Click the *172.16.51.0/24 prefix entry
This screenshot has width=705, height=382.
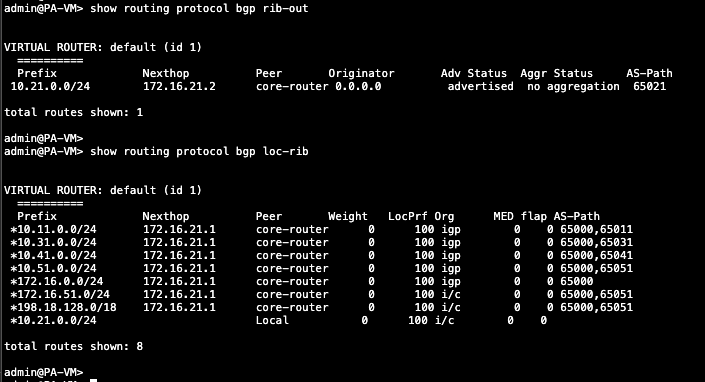[60, 294]
